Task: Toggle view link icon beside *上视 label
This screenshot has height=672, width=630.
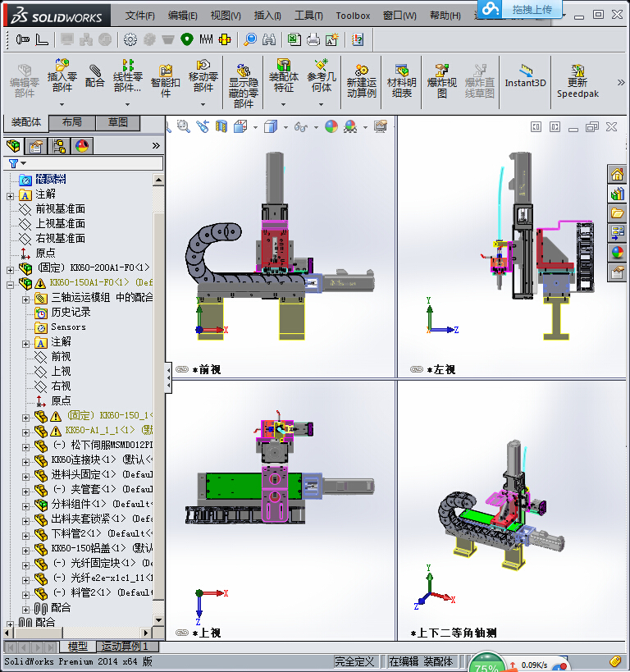Action: coord(182,633)
